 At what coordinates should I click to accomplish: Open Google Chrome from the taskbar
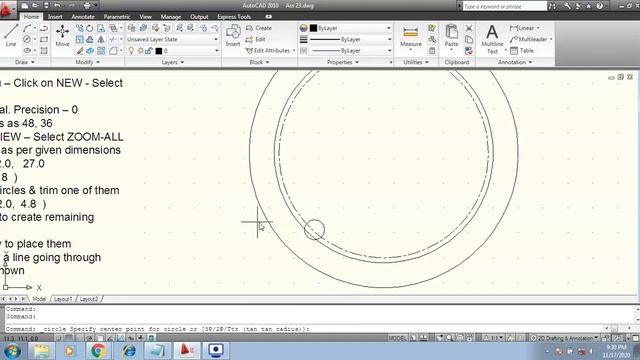point(98,351)
